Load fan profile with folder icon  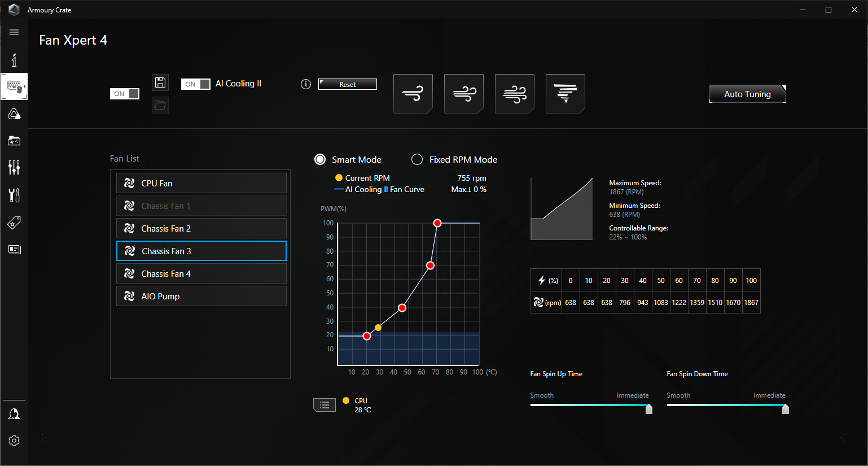tap(160, 105)
